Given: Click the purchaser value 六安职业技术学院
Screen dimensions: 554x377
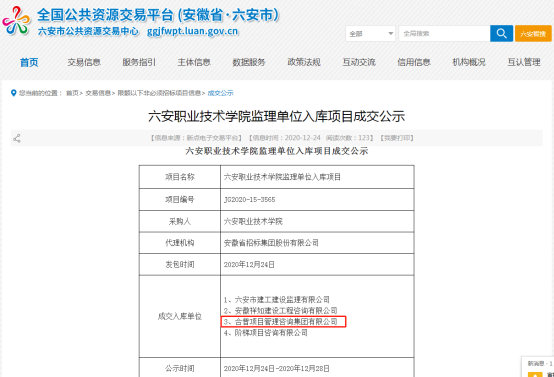Looking at the screenshot, I should point(253,222).
